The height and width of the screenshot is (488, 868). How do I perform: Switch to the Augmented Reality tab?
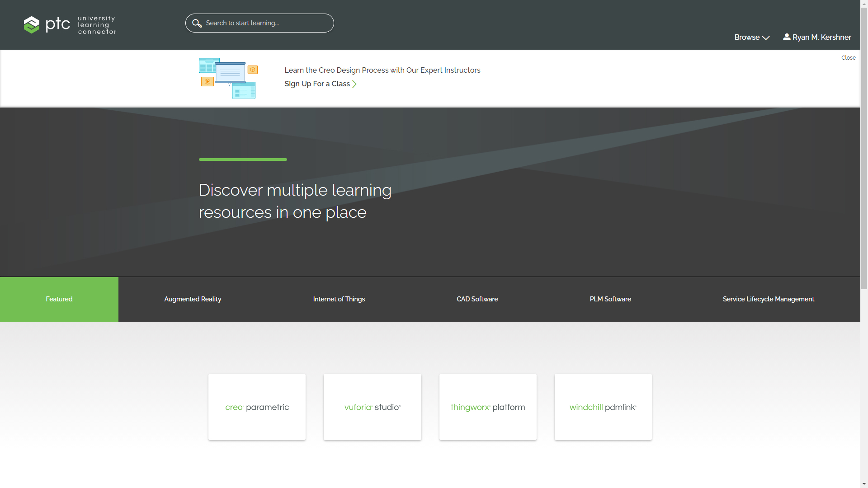point(193,299)
